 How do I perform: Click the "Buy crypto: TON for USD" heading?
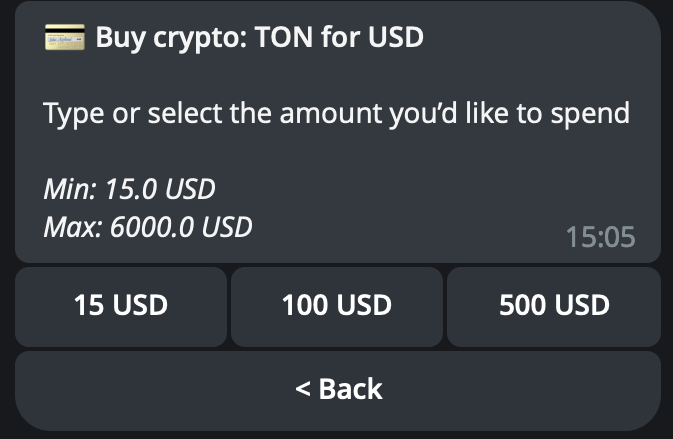pyautogui.click(x=260, y=39)
